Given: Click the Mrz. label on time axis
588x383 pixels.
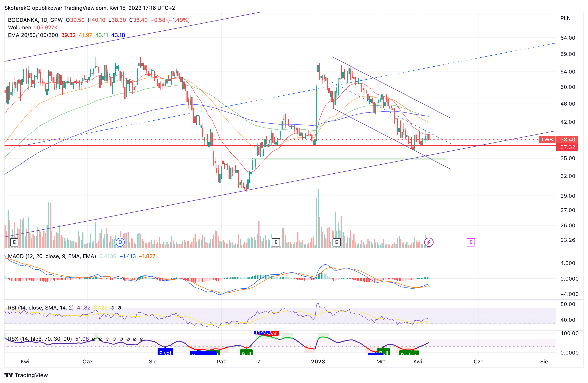Looking at the screenshot, I should tap(382, 361).
